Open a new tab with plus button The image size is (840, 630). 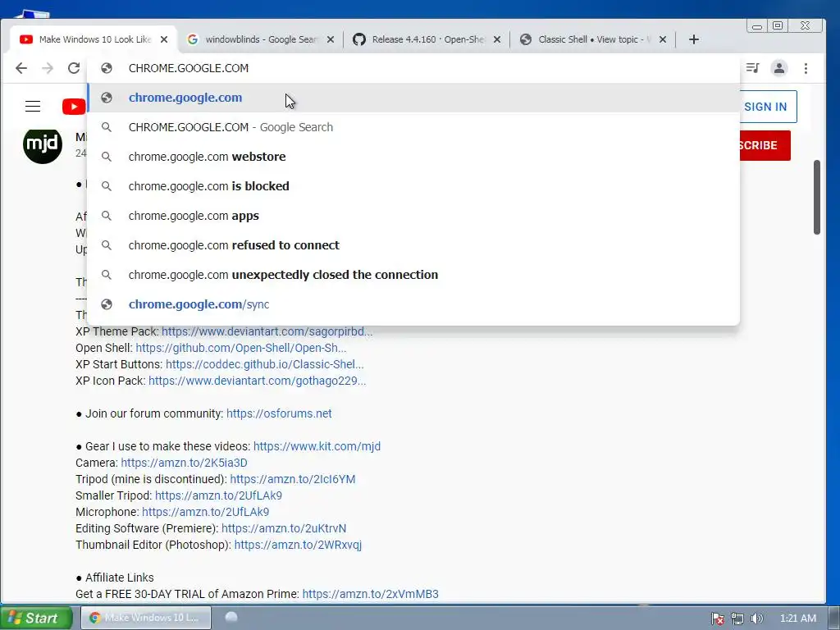(694, 39)
